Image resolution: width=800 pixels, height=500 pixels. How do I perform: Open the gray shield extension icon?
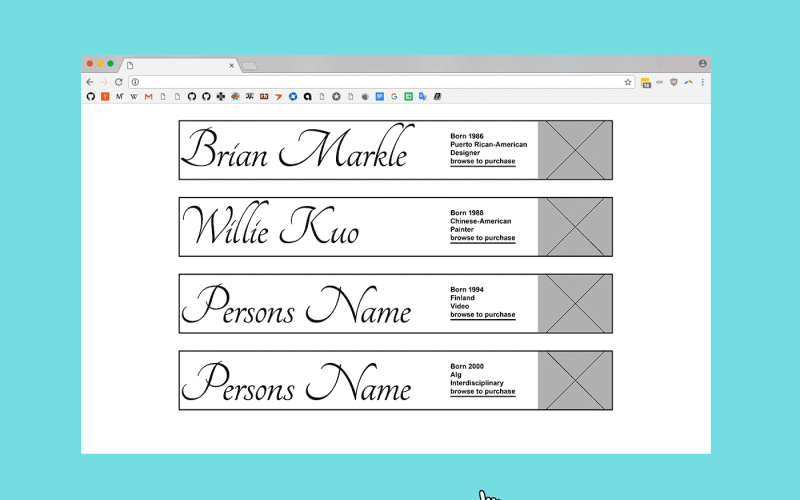point(674,82)
